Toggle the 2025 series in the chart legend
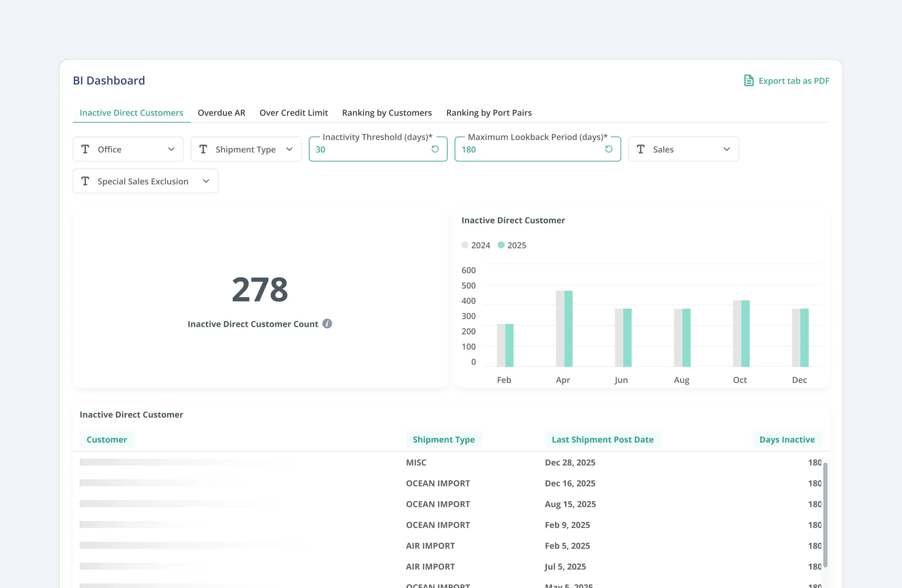 click(x=512, y=245)
